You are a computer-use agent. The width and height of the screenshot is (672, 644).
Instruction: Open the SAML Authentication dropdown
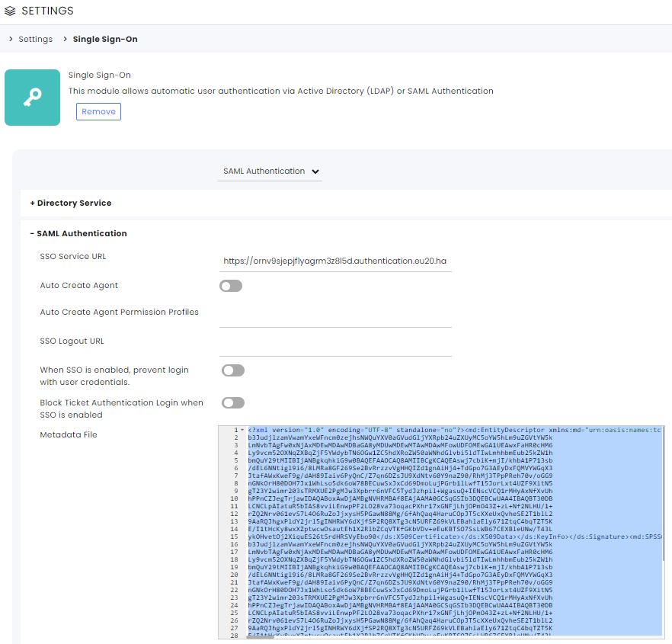click(270, 171)
